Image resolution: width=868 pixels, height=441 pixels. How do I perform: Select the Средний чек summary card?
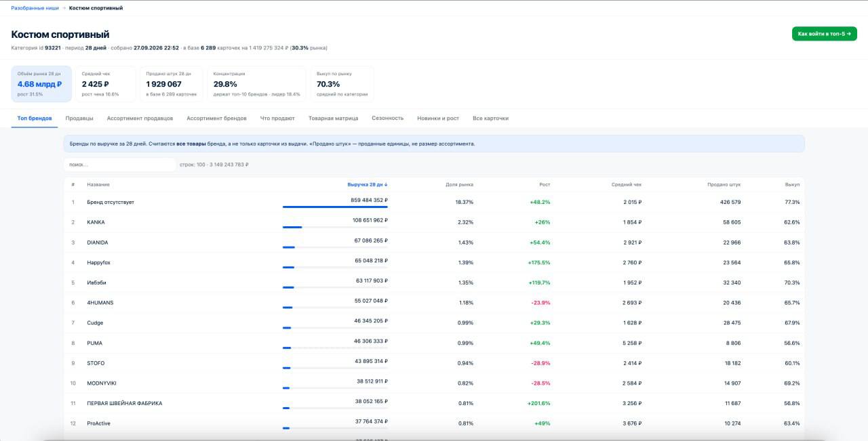(105, 84)
